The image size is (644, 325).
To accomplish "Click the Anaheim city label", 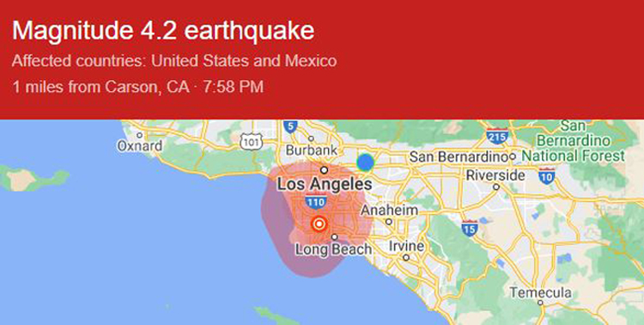I will [x=389, y=211].
